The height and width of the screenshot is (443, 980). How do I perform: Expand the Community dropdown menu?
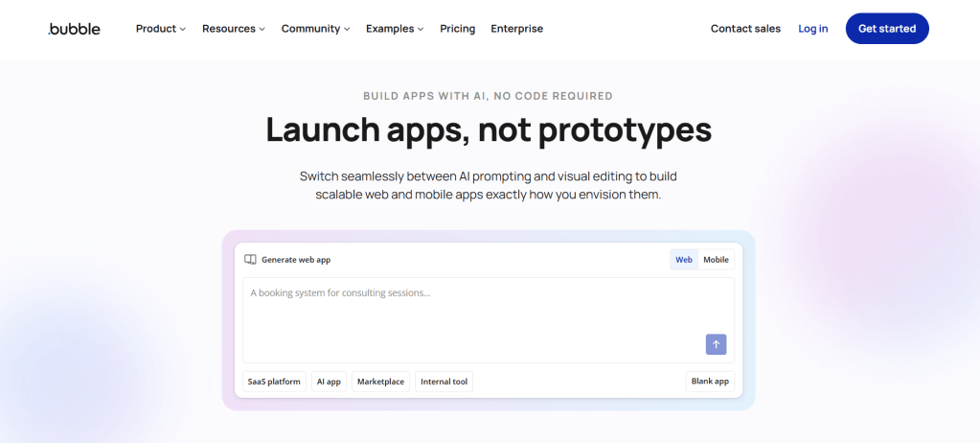(315, 29)
